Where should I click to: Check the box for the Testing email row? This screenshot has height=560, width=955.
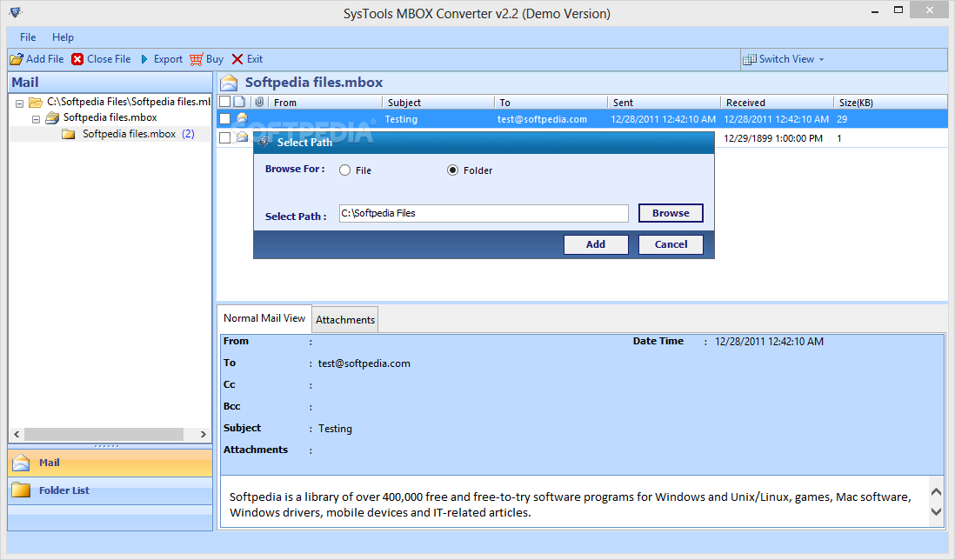pos(224,118)
